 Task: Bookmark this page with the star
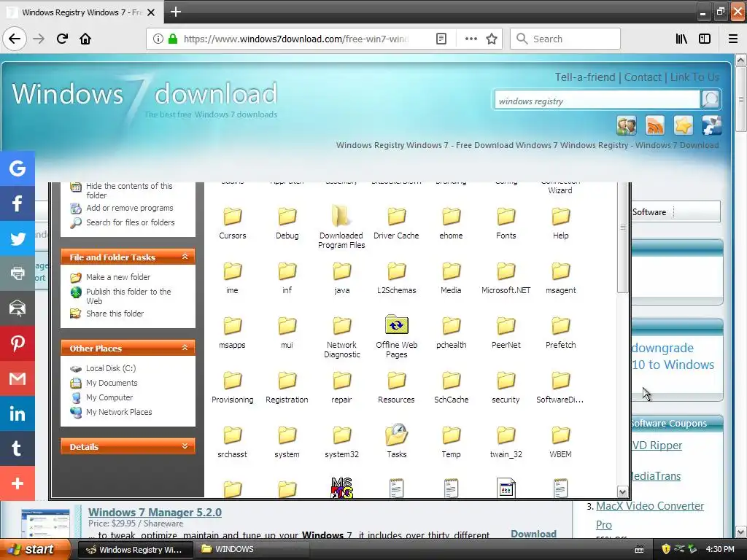click(x=492, y=39)
